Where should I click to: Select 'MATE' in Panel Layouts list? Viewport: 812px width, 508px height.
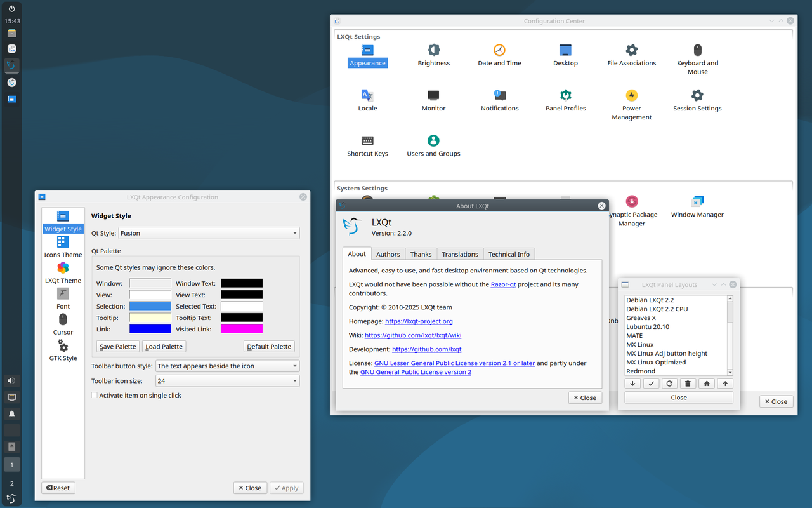(676, 336)
